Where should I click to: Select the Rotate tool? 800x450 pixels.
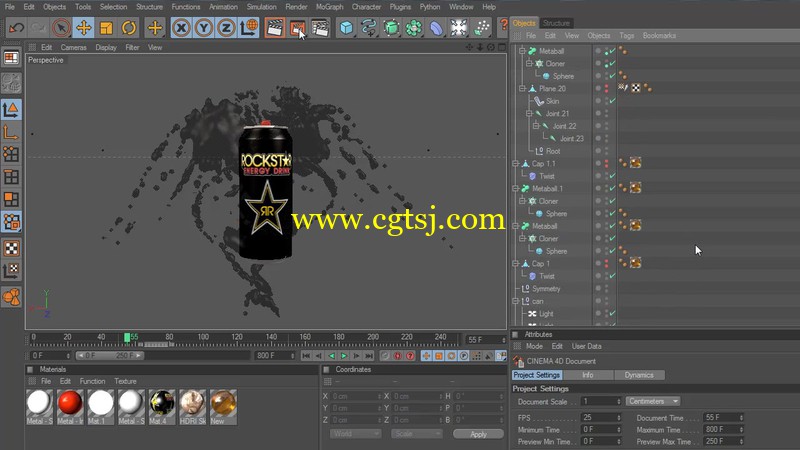(x=129, y=28)
